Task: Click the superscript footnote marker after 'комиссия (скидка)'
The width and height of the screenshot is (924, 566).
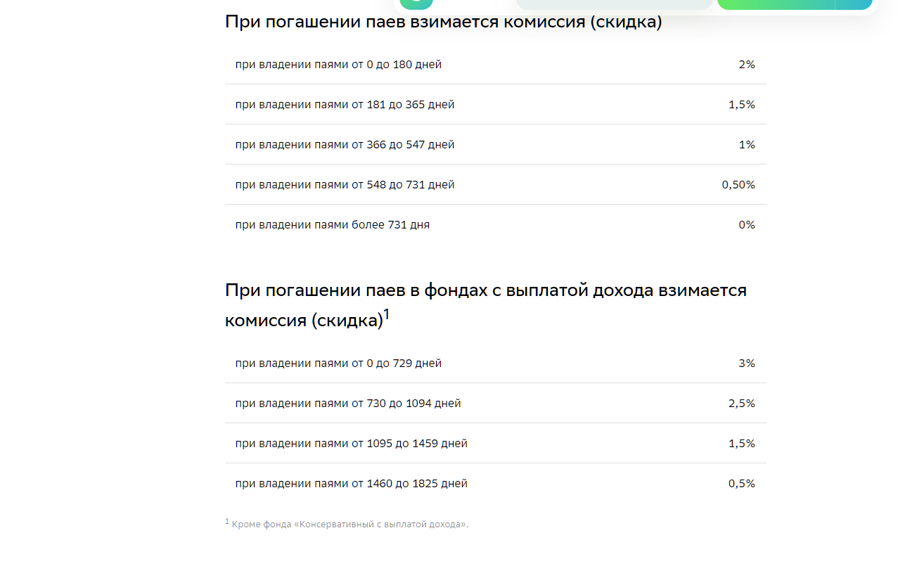Action: (x=386, y=316)
